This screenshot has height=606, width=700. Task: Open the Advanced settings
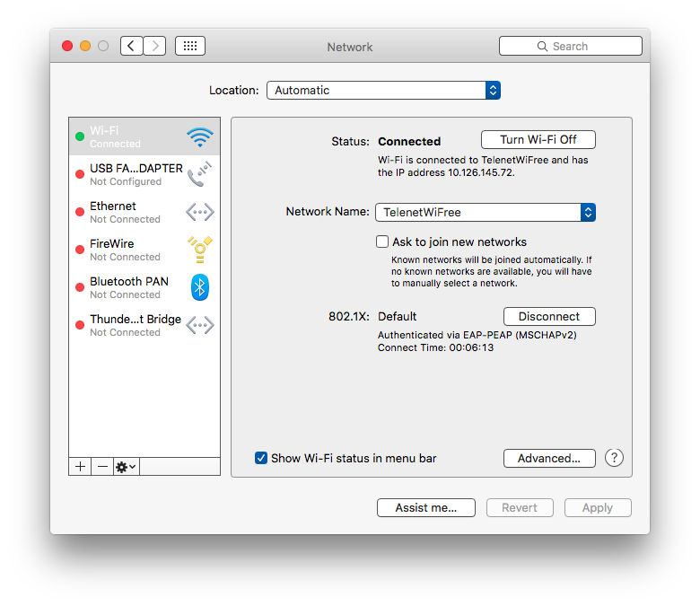(549, 458)
